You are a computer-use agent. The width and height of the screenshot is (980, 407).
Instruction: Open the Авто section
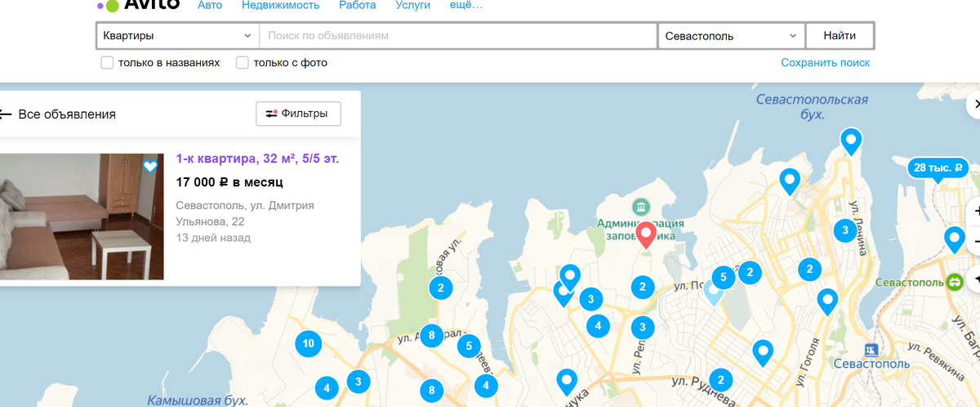click(210, 5)
